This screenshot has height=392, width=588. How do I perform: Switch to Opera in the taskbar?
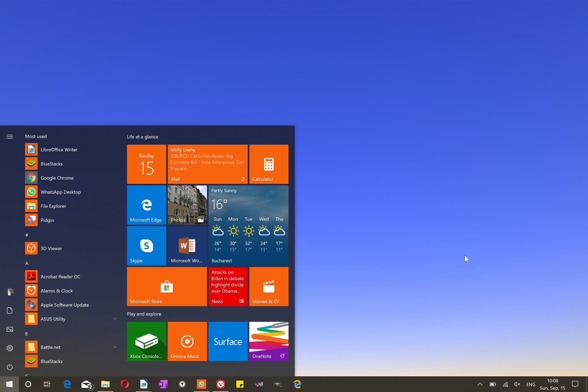click(x=124, y=384)
